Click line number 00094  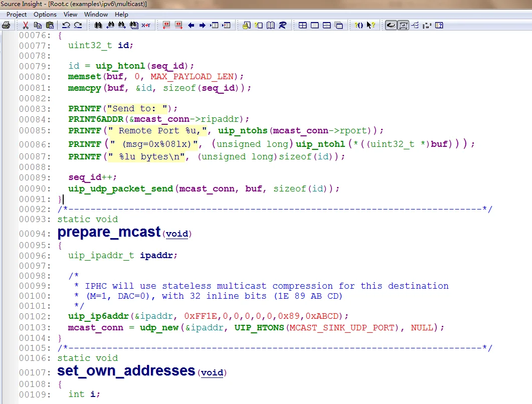click(35, 234)
